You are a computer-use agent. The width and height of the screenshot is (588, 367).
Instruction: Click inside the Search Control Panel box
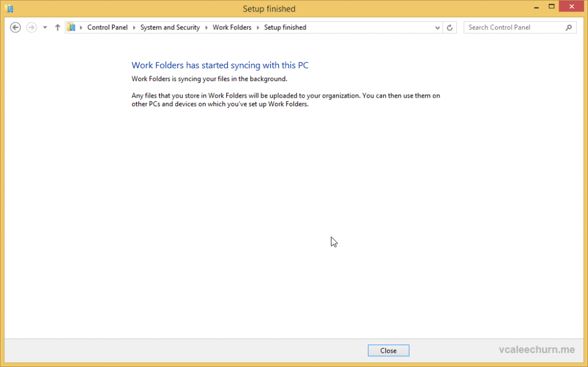511,27
